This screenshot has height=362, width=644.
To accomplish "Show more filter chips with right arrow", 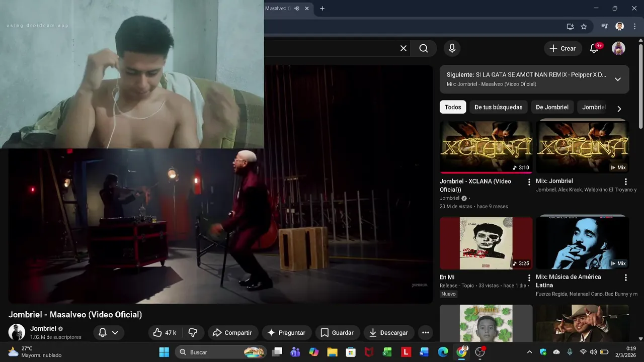I will (x=619, y=109).
